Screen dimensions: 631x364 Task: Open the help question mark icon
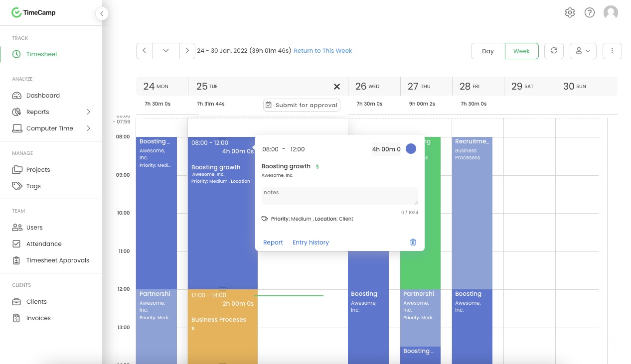click(x=590, y=13)
